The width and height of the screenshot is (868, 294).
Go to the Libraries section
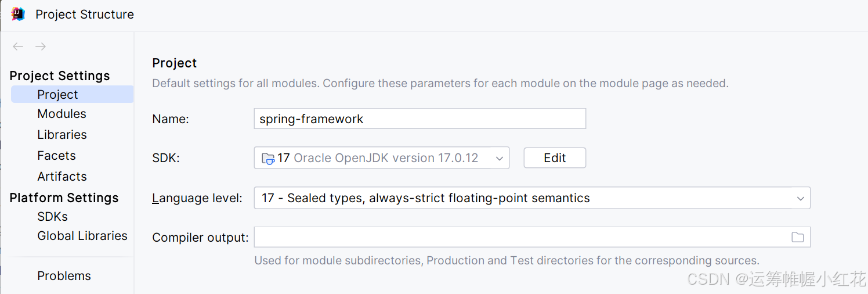coord(62,135)
